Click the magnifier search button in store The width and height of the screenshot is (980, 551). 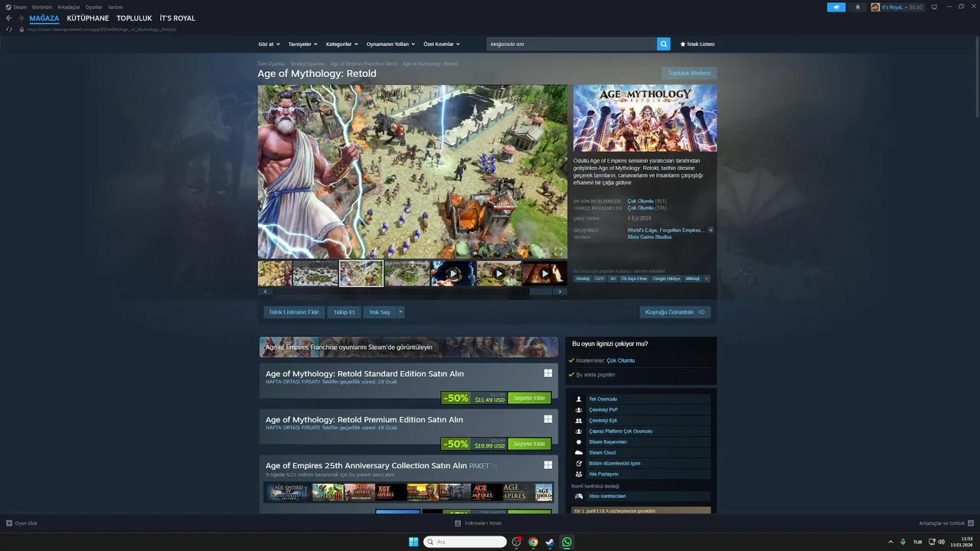[663, 44]
